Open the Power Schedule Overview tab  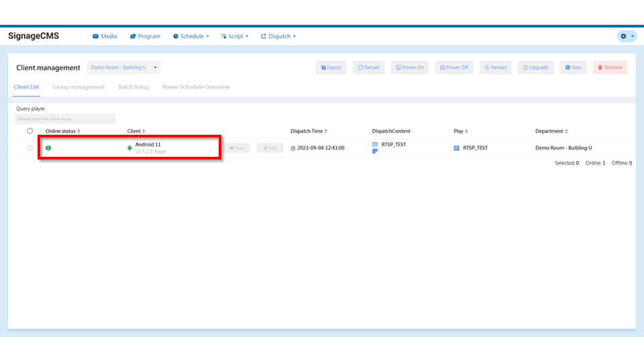tap(196, 87)
